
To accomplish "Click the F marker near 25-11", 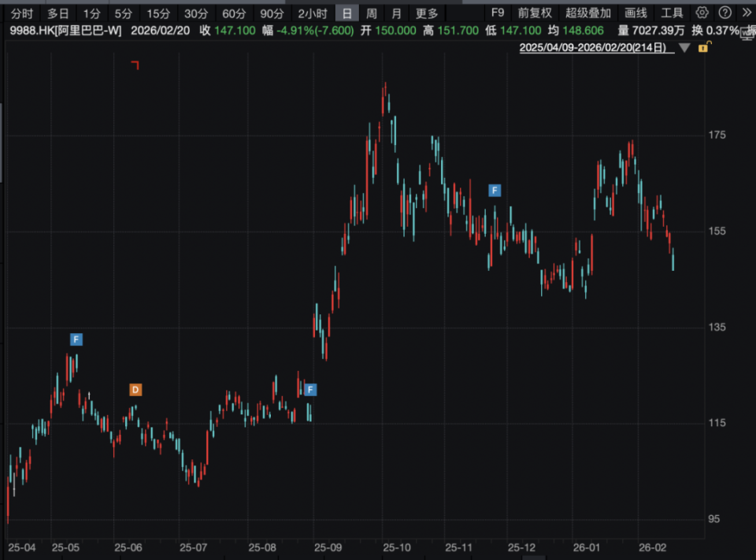I will click(x=495, y=191).
